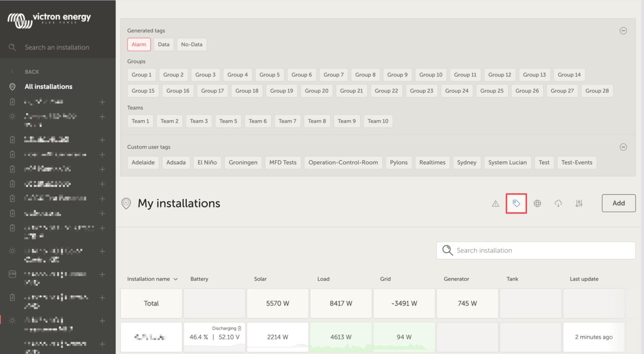The image size is (644, 354).
Task: Open the alarm warnings filter icon
Action: pyautogui.click(x=495, y=203)
